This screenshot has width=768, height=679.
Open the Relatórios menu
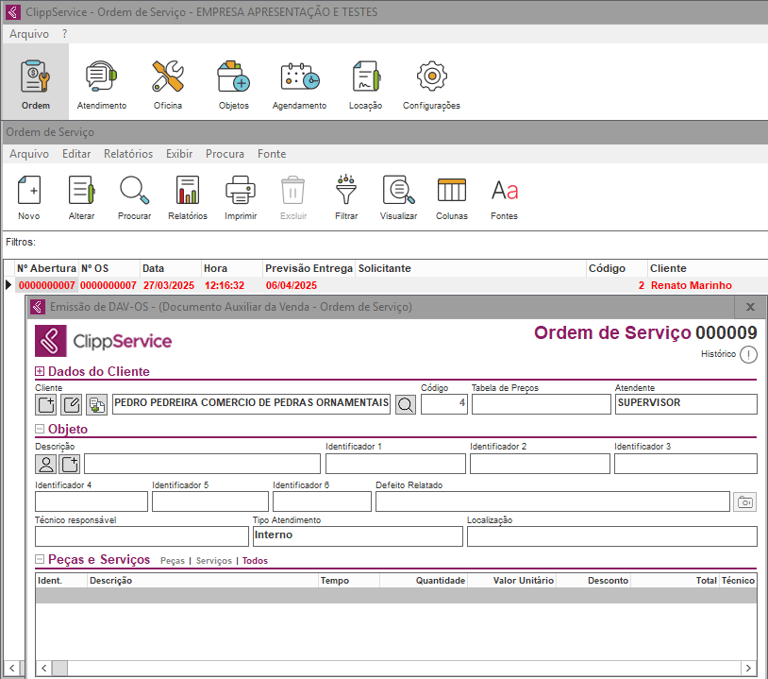(128, 154)
